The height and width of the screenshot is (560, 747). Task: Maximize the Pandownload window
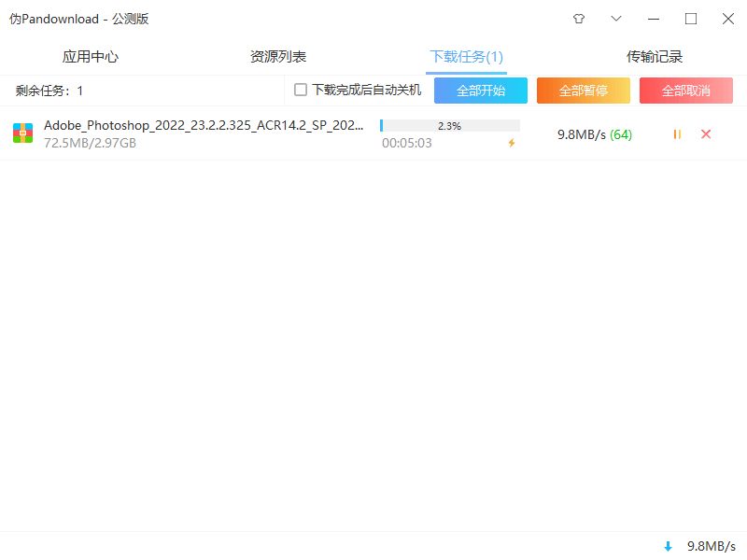point(691,19)
